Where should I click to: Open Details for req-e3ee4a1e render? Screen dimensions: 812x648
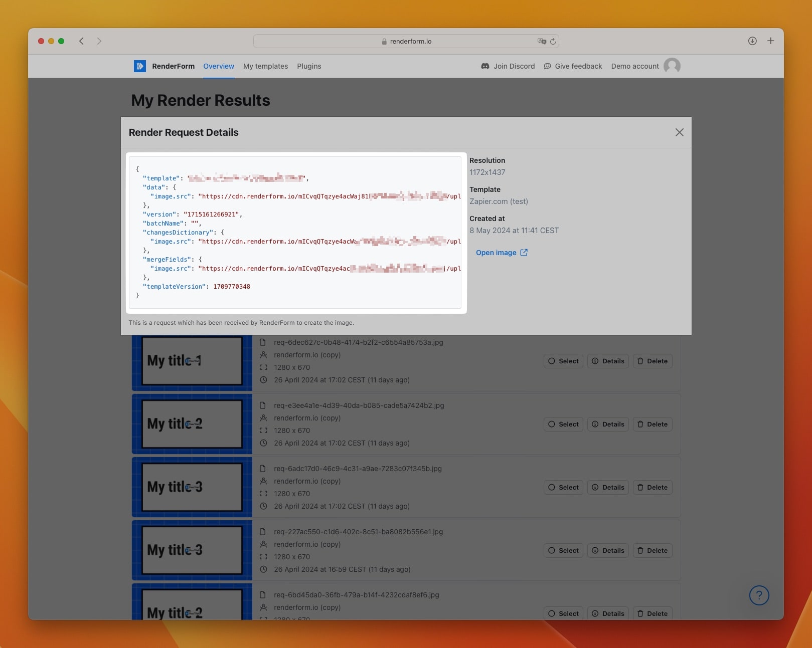point(608,424)
